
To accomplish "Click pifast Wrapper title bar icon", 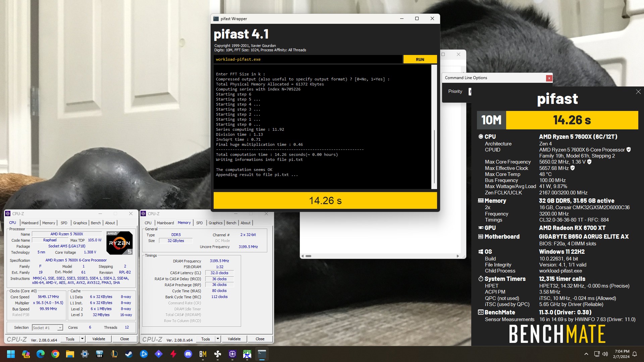I will click(x=216, y=19).
